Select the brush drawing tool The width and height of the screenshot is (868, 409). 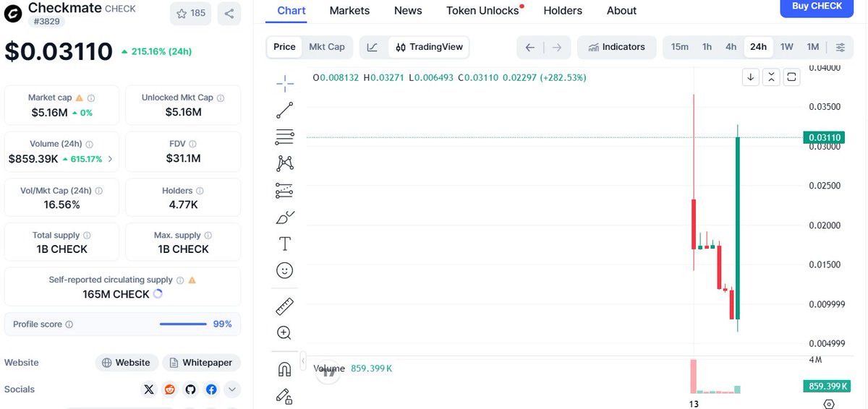[x=285, y=217]
